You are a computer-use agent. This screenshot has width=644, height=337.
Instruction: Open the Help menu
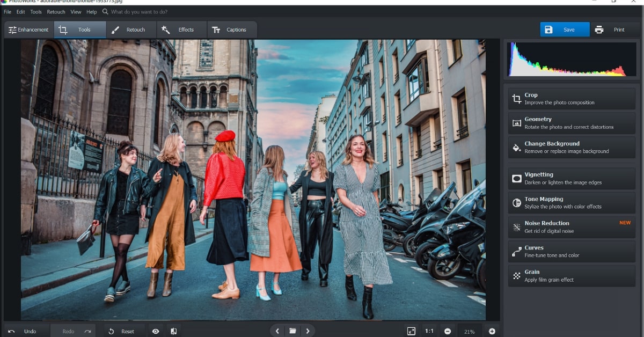tap(92, 12)
